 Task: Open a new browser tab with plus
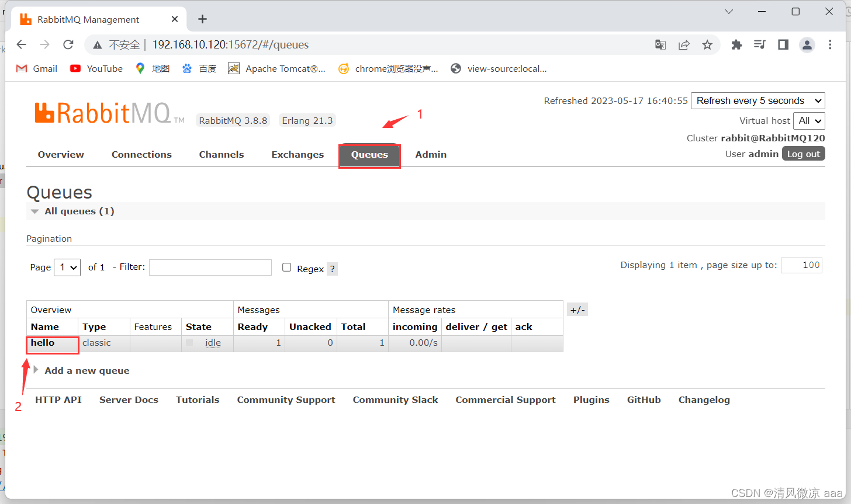[x=202, y=19]
